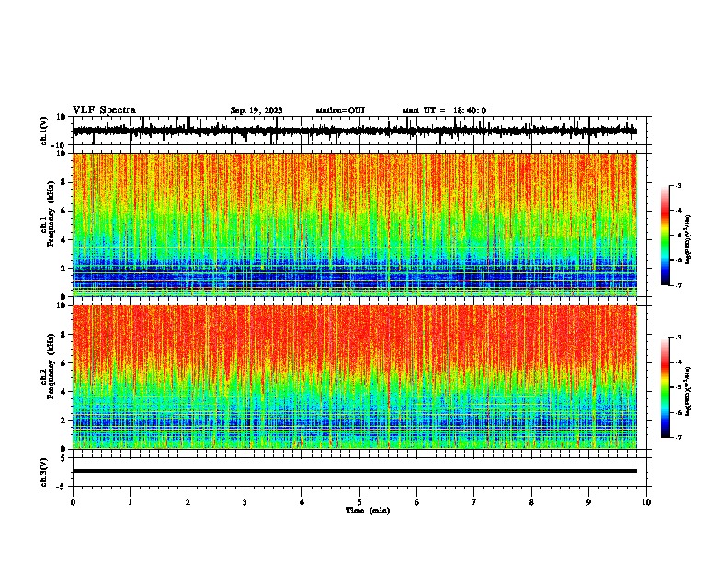Screen dimensions: 728x563
Task: Select the "Time (min)" axis label
Action: pyautogui.click(x=368, y=511)
